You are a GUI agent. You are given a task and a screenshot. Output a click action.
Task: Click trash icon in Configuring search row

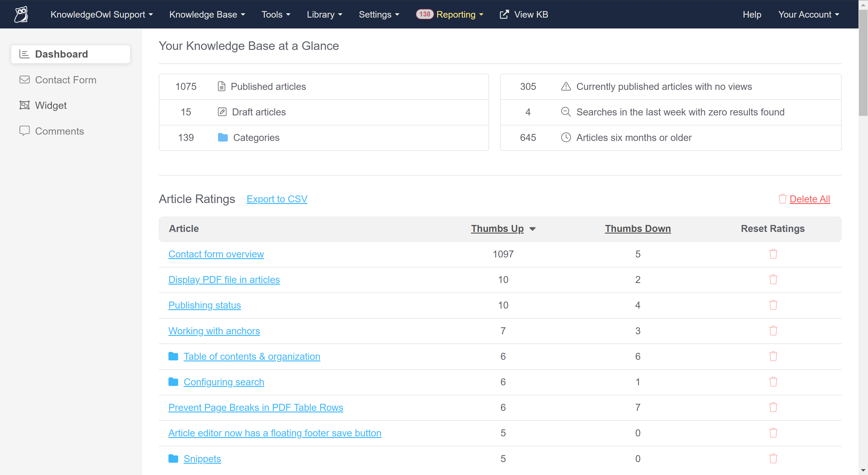pos(773,382)
